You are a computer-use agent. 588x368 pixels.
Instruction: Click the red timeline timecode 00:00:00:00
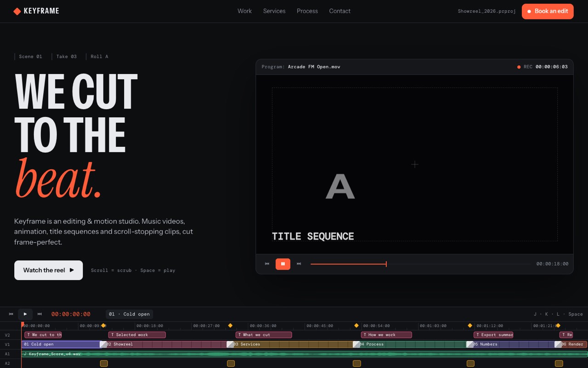point(71,314)
